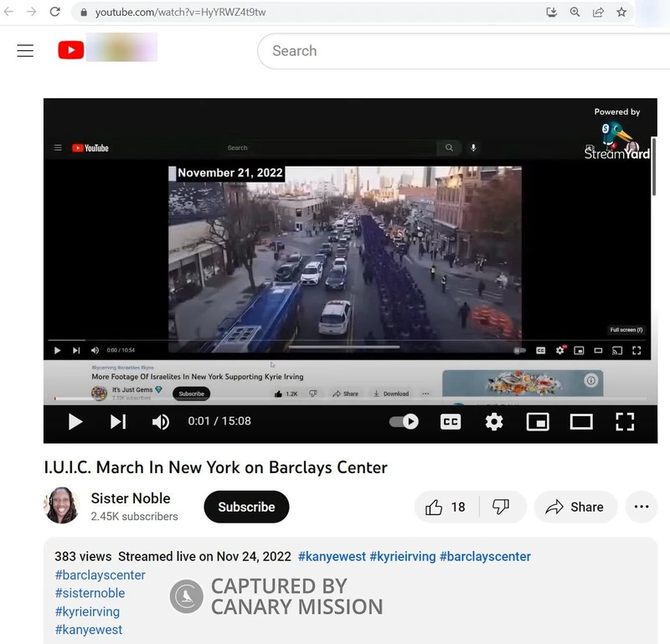Open the inner player's menu icon
Screen dimensions: 670x644
click(x=57, y=147)
